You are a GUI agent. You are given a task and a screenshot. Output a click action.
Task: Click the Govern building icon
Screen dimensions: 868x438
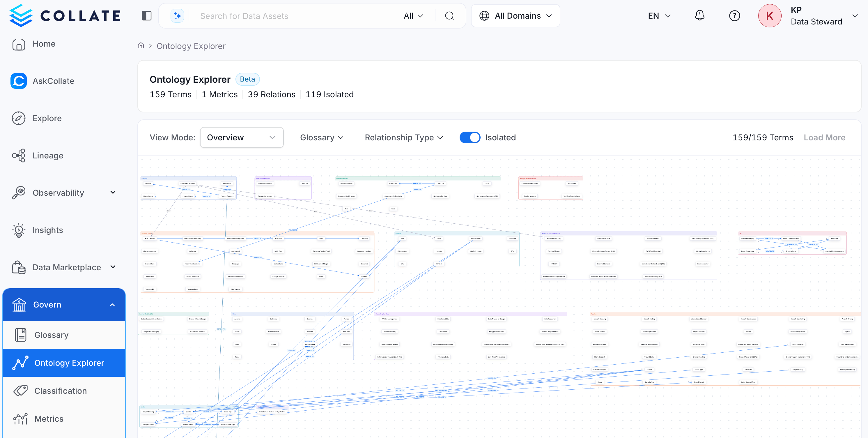pyautogui.click(x=19, y=305)
